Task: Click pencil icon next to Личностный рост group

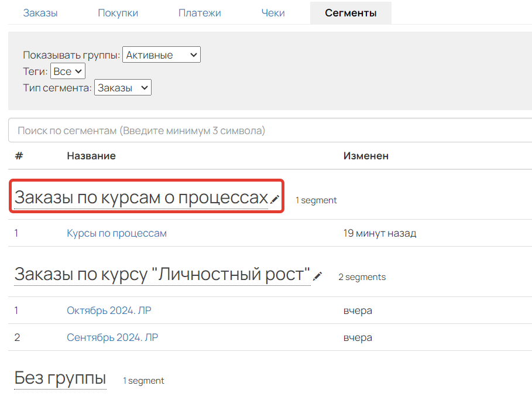Action: point(317,276)
